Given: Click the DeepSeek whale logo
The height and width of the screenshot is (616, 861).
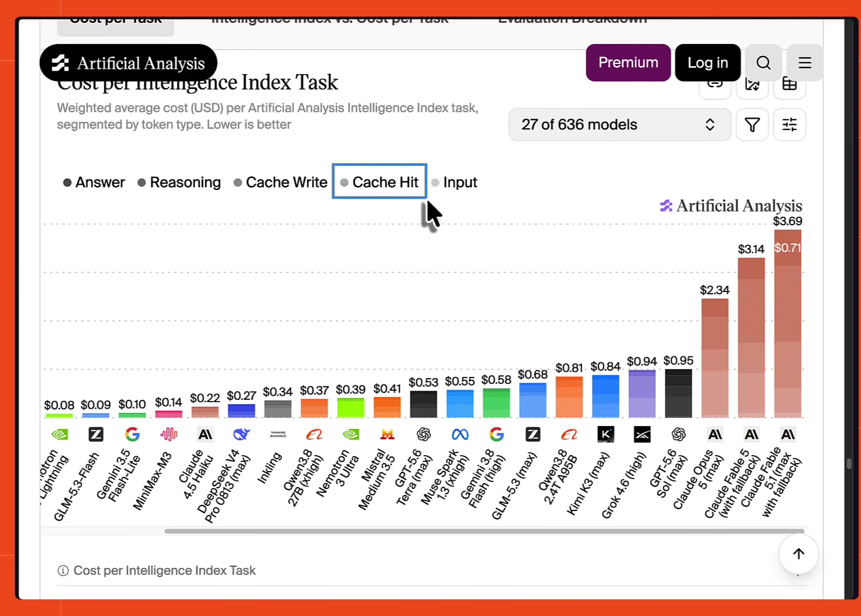Looking at the screenshot, I should 242,435.
